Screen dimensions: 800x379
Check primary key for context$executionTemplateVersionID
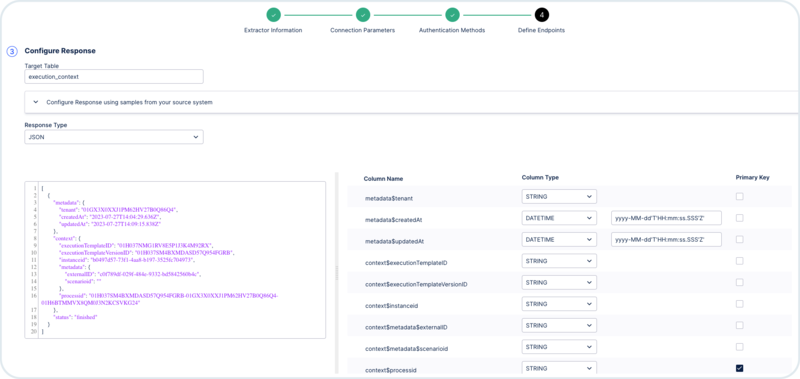coord(739,282)
